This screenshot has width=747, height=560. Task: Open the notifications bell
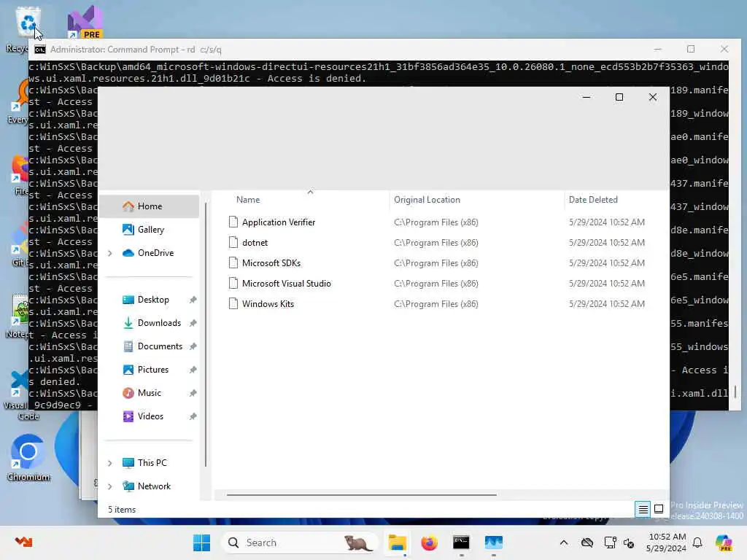point(697,542)
